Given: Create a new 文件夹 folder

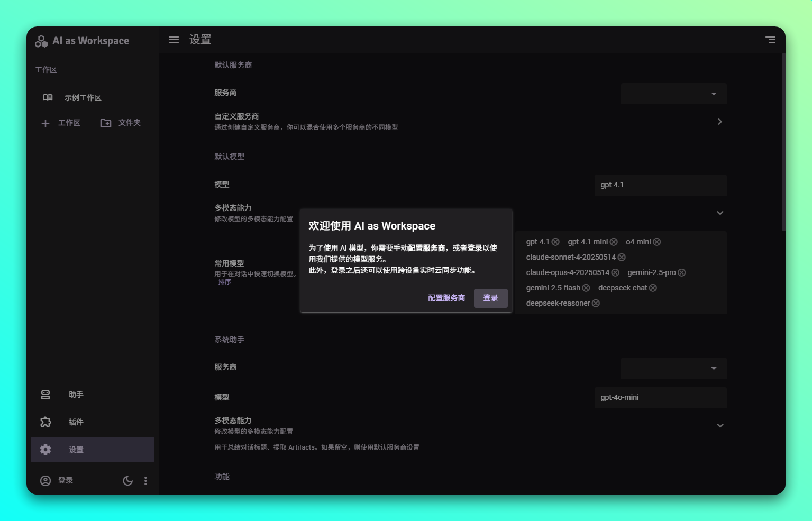Looking at the screenshot, I should pyautogui.click(x=121, y=123).
